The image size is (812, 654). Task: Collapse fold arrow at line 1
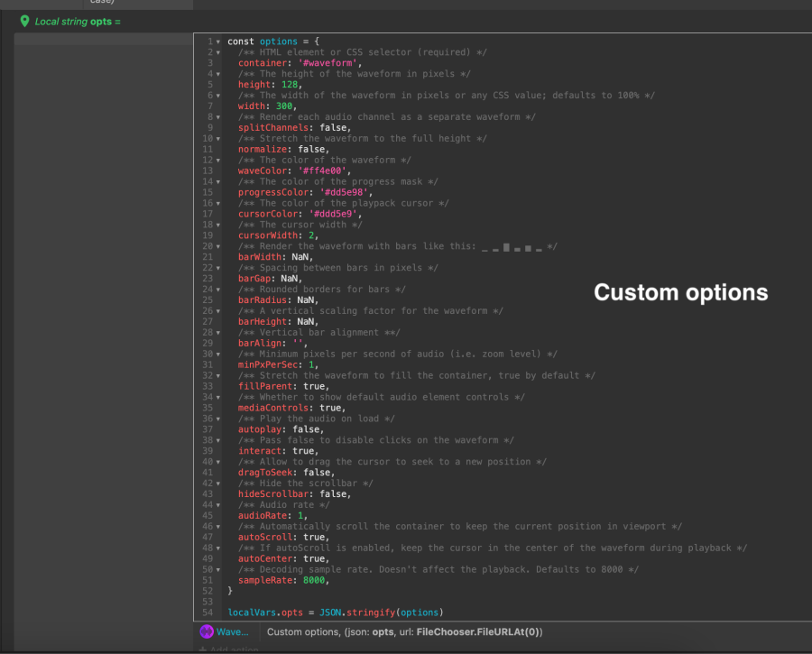pos(218,41)
